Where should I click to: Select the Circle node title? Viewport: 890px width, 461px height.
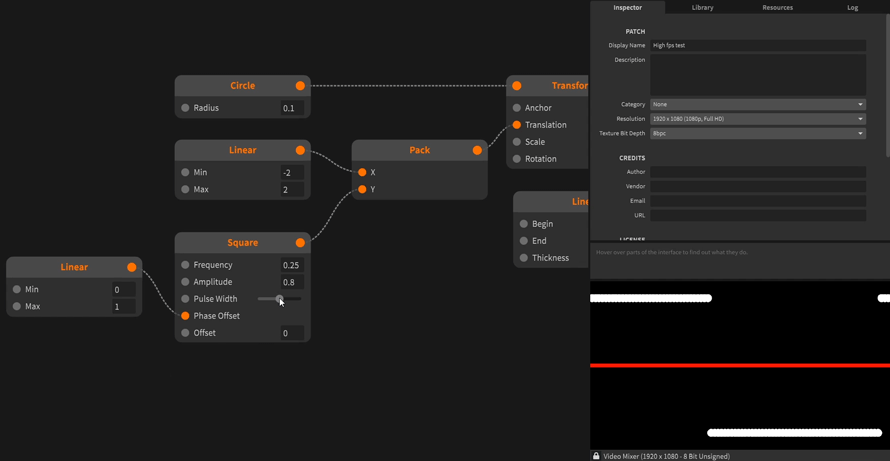pyautogui.click(x=242, y=86)
